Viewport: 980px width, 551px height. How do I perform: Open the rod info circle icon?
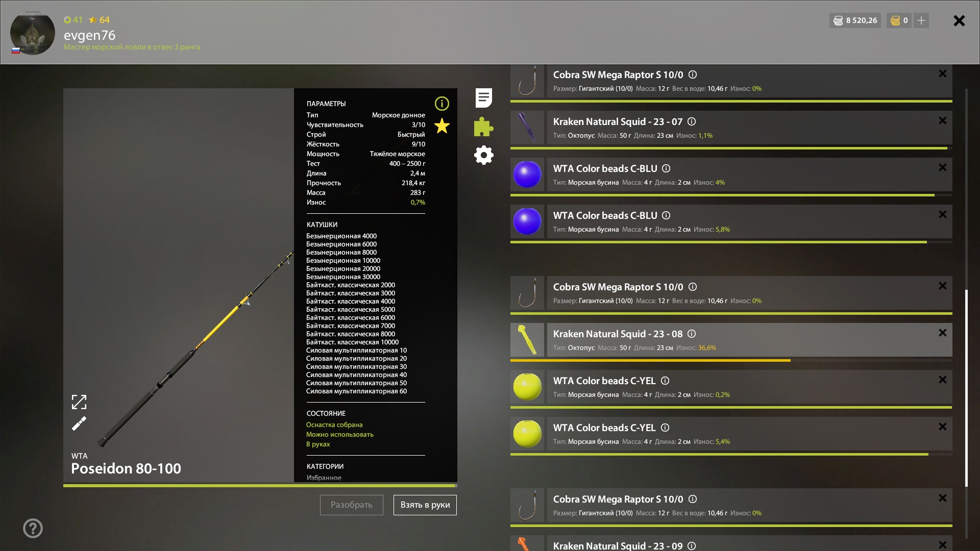[x=442, y=104]
